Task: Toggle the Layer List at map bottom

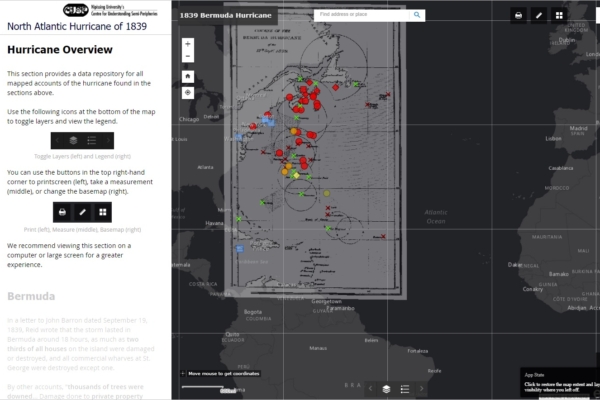Action: [x=386, y=389]
